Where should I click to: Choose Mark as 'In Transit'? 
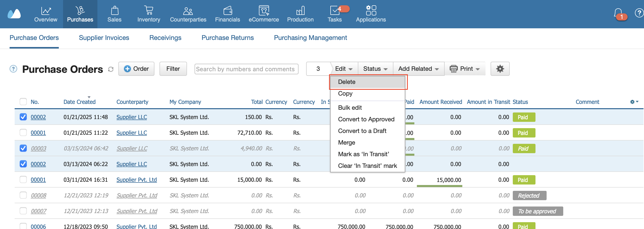[368, 154]
